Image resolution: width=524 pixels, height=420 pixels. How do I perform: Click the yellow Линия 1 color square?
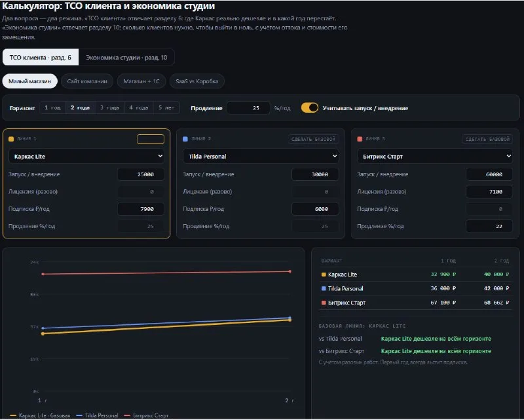click(11, 139)
